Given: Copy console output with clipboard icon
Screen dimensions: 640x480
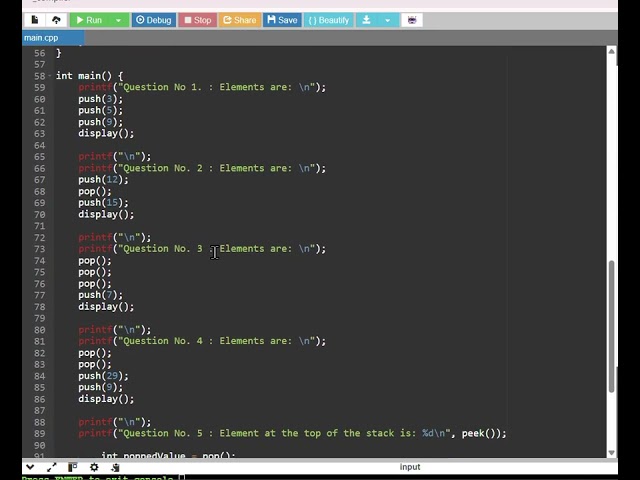Looking at the screenshot, I should pyautogui.click(x=115, y=467).
